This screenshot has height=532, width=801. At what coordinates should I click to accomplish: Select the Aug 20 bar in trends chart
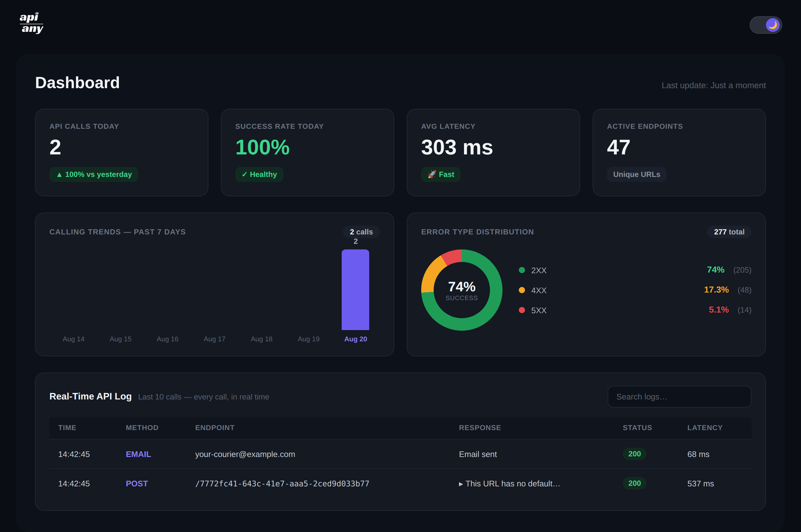[355, 290]
